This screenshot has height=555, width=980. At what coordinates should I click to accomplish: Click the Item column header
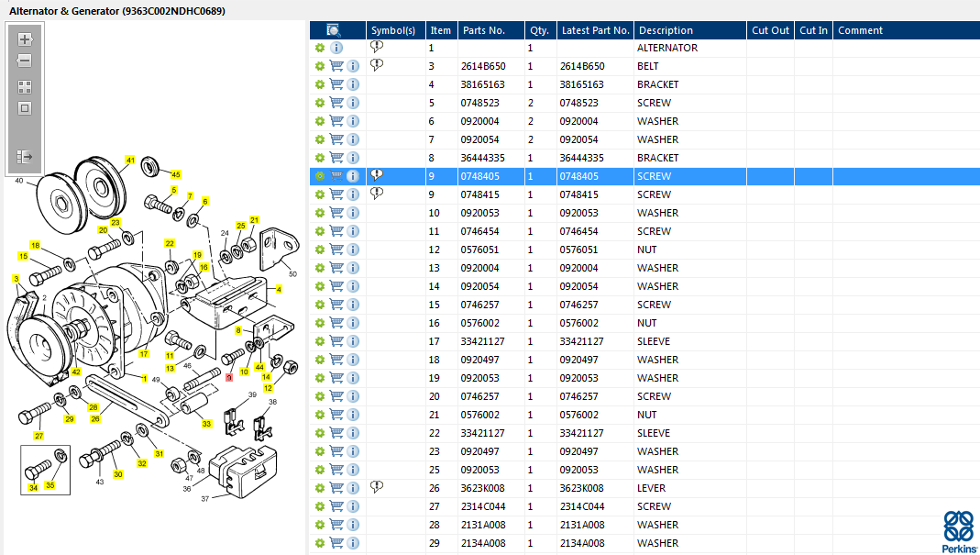point(441,30)
